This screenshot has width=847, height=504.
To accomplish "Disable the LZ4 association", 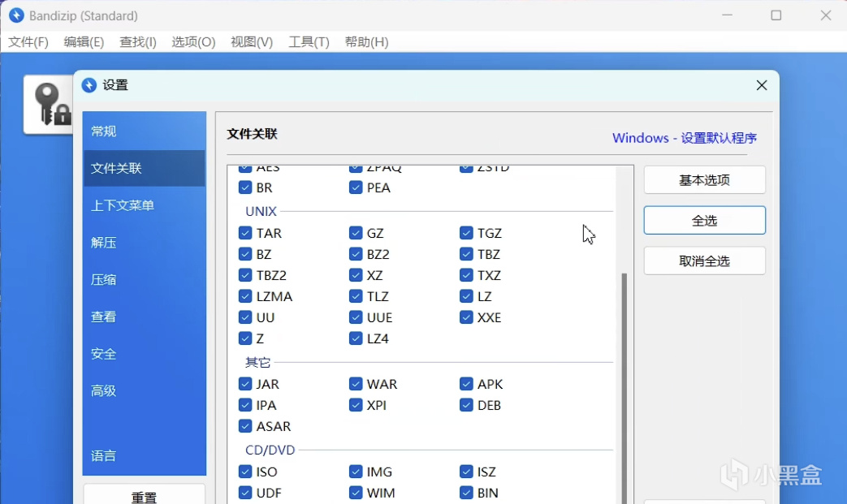I will click(356, 338).
